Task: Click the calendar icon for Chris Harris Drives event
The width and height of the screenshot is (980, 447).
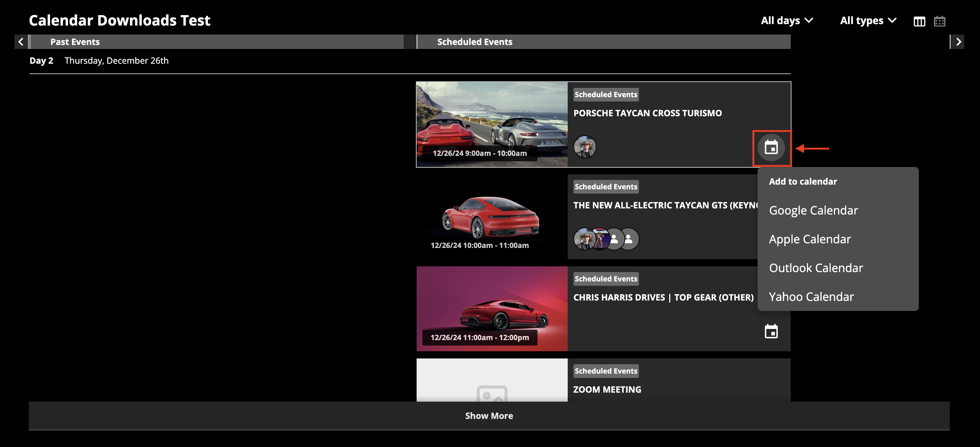Action: (x=771, y=331)
